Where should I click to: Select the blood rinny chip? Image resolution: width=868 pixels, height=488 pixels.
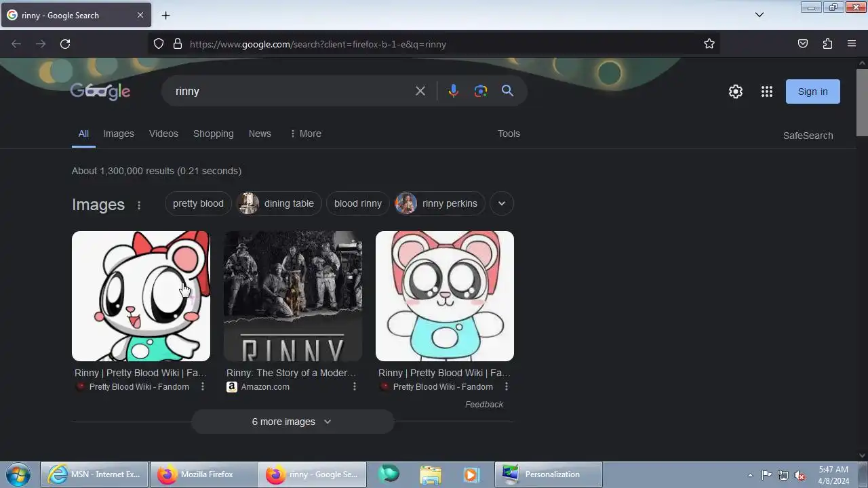[358, 203]
